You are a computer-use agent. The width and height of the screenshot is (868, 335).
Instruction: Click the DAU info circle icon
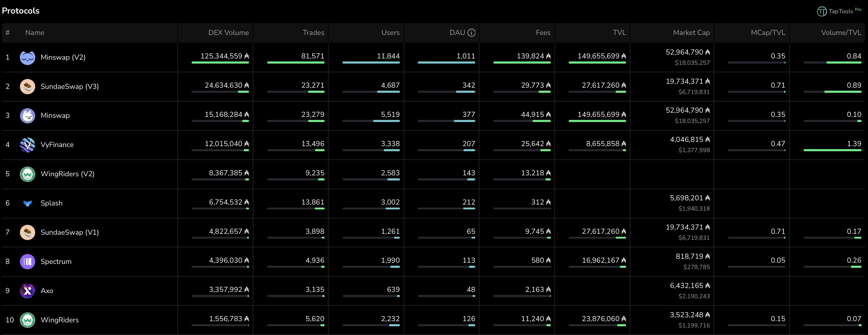click(471, 33)
